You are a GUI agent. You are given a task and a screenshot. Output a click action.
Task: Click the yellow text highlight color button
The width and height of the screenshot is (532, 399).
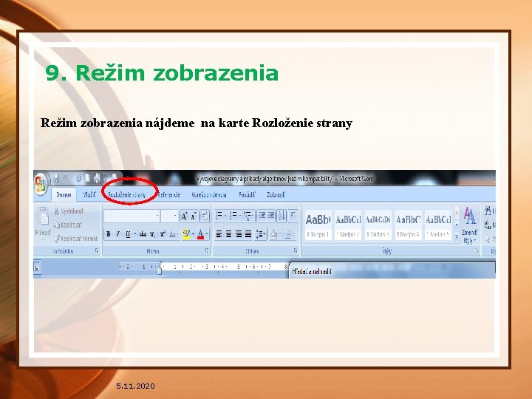click(x=186, y=234)
